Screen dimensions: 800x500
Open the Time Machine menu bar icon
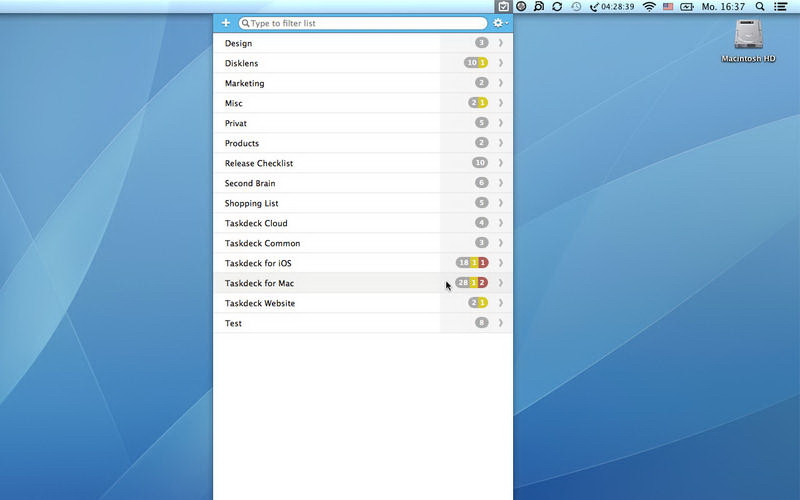576,7
